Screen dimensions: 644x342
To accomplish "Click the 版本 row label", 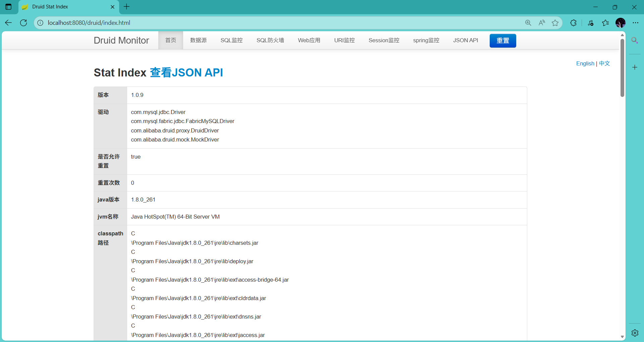I will click(x=103, y=95).
